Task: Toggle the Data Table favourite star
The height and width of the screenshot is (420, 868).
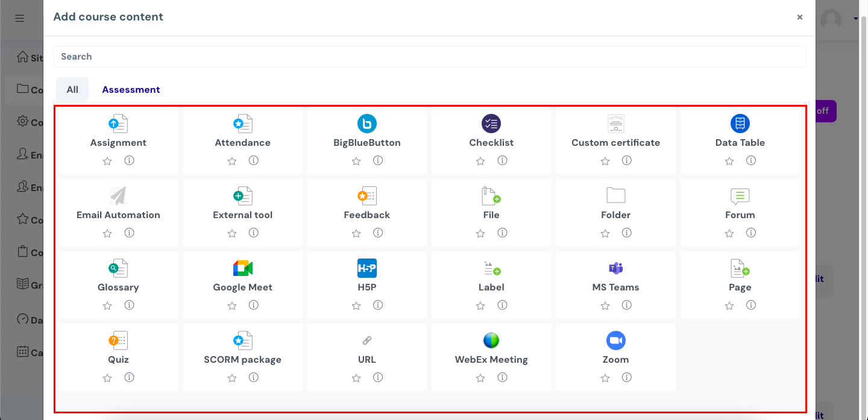Action: pyautogui.click(x=729, y=161)
